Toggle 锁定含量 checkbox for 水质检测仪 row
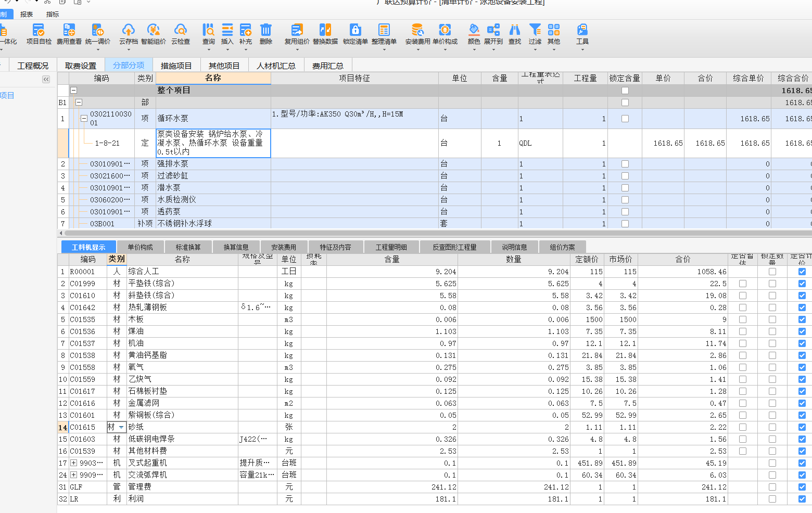Screen dimensions: 812x513 click(x=625, y=200)
